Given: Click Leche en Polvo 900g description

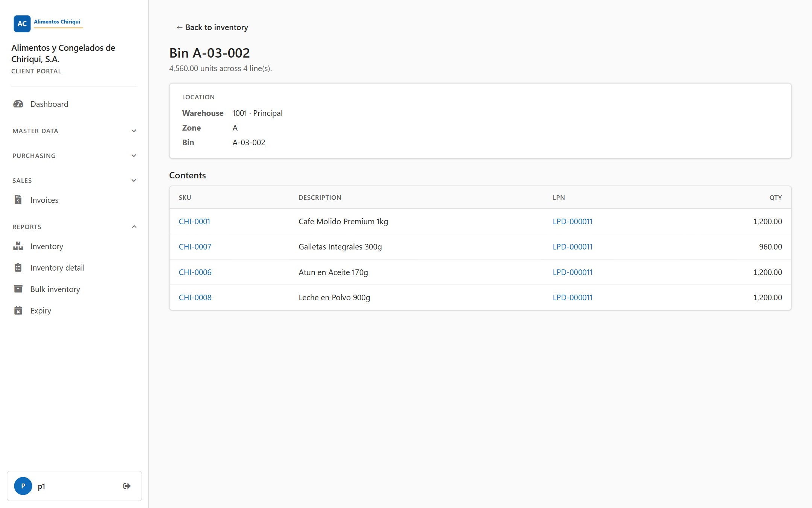Looking at the screenshot, I should (x=334, y=298).
